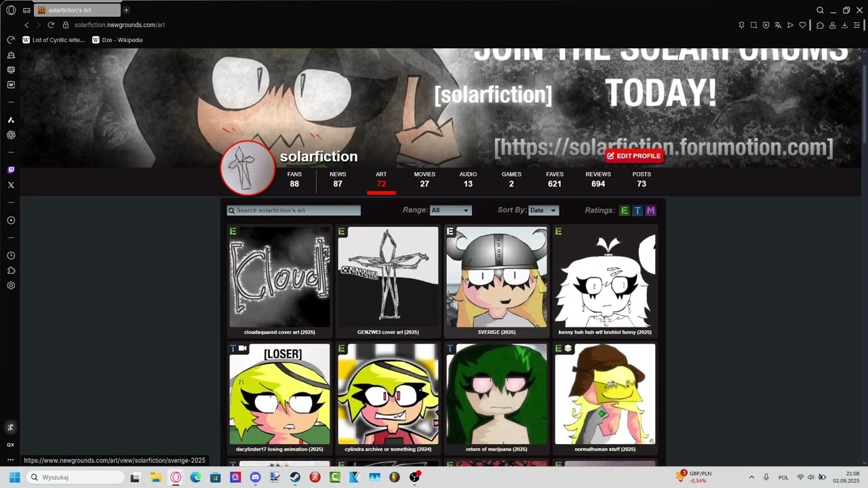Image resolution: width=868 pixels, height=488 pixels.
Task: Show hidden system tray icons chevron
Action: [x=751, y=477]
